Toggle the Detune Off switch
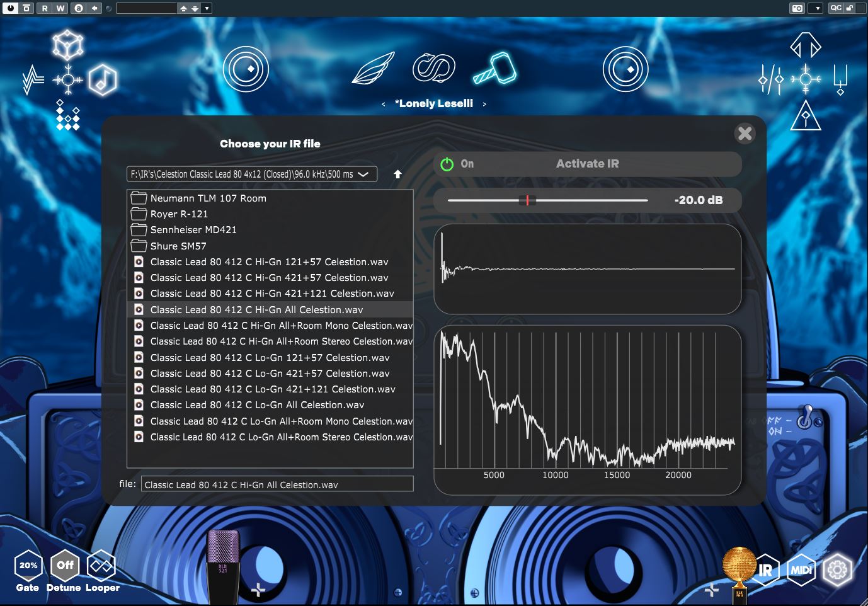Image resolution: width=868 pixels, height=606 pixels. pyautogui.click(x=65, y=565)
